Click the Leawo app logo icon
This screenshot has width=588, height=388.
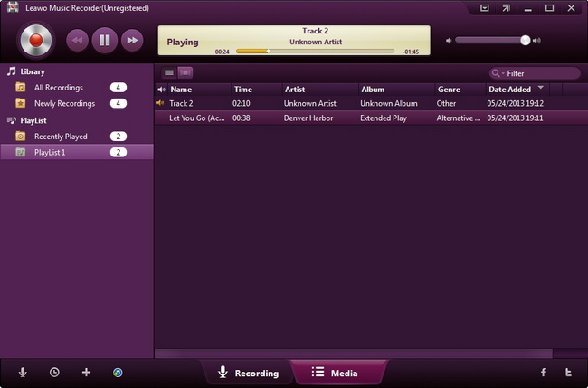[13, 7]
